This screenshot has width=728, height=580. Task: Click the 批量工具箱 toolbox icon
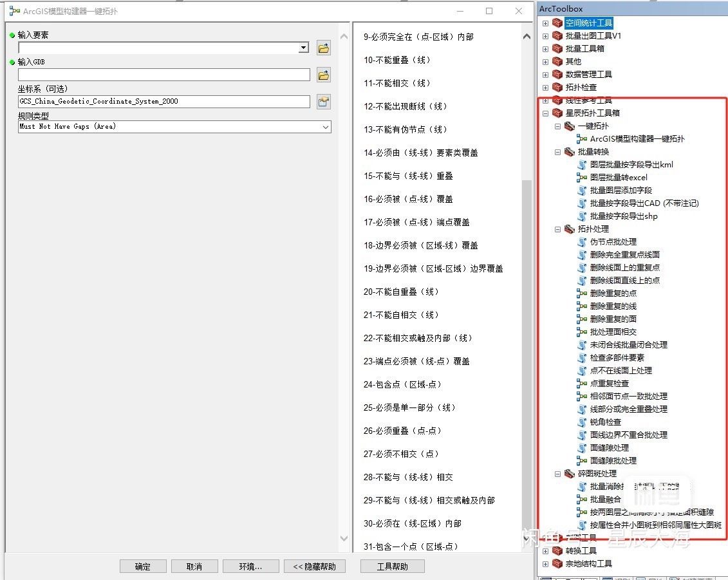coord(557,49)
